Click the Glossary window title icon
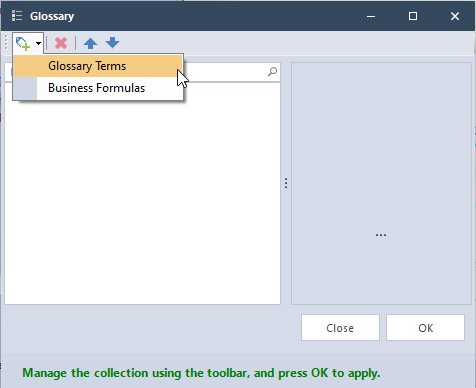This screenshot has height=388, width=476. pyautogui.click(x=17, y=16)
